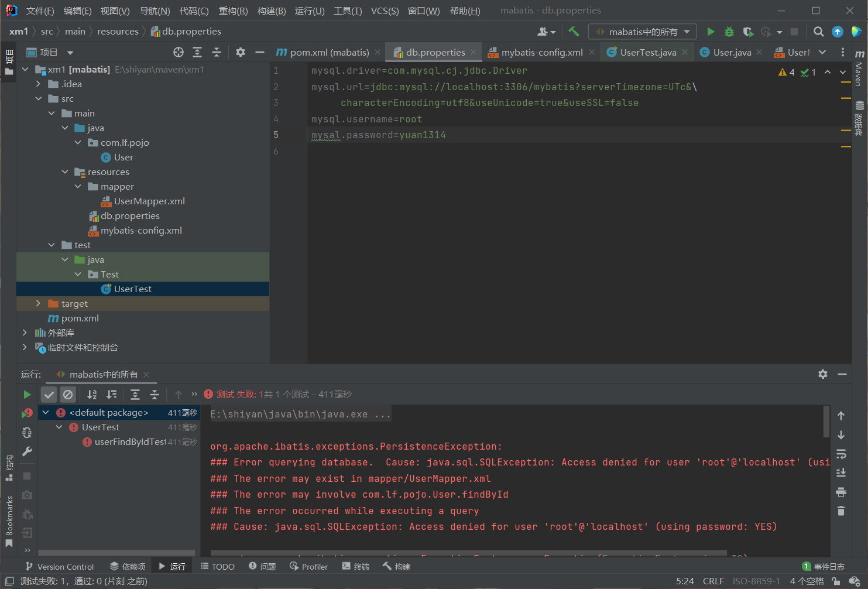The image size is (868, 589).
Task: Show hidden editor tabs dropdown
Action: (822, 52)
